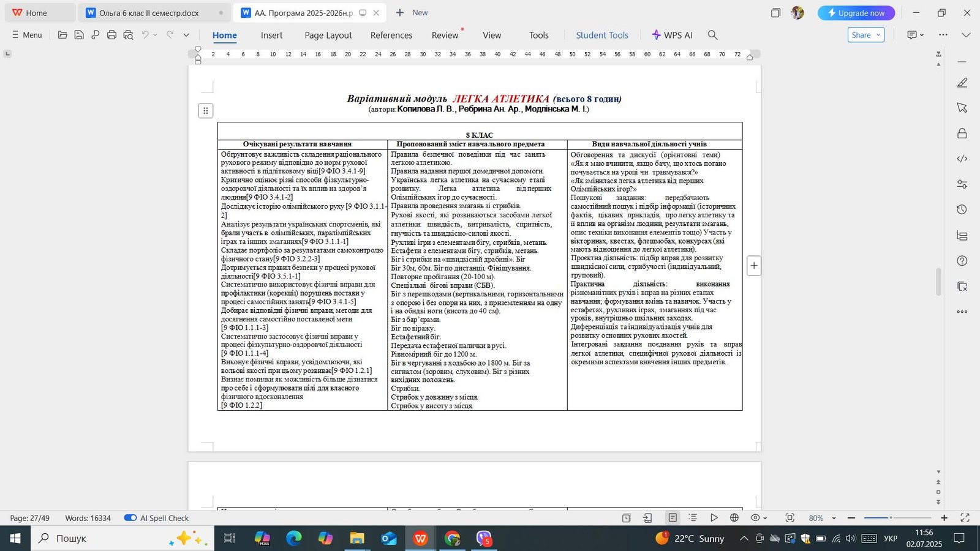The height and width of the screenshot is (551, 980).
Task: Open the user profile avatar
Action: pyautogui.click(x=797, y=13)
